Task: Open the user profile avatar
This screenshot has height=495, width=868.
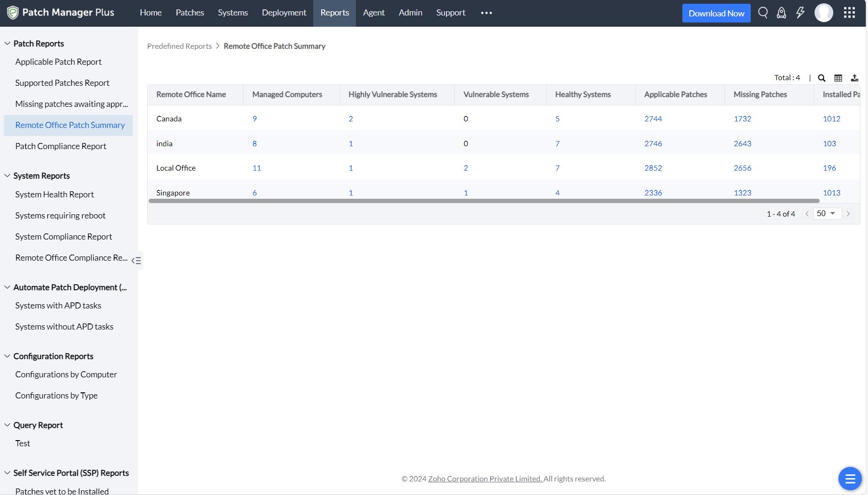Action: [x=824, y=13]
